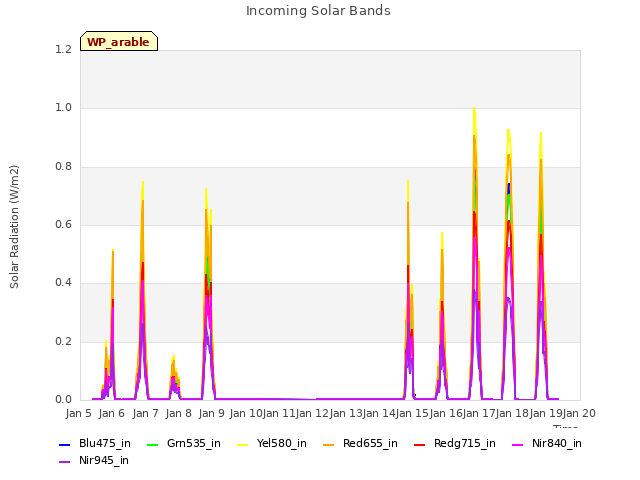Click the Solar Radiation (W/m2) axis label

coord(14,227)
